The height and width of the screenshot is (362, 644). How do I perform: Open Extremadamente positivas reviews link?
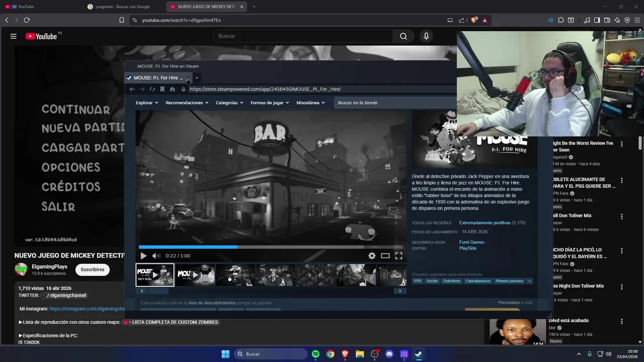point(485,223)
